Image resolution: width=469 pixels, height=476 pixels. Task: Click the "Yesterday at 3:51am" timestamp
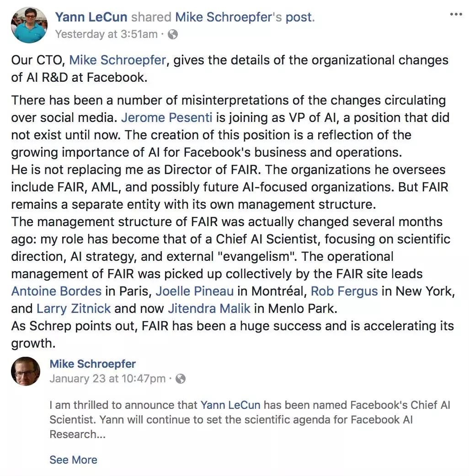(106, 34)
